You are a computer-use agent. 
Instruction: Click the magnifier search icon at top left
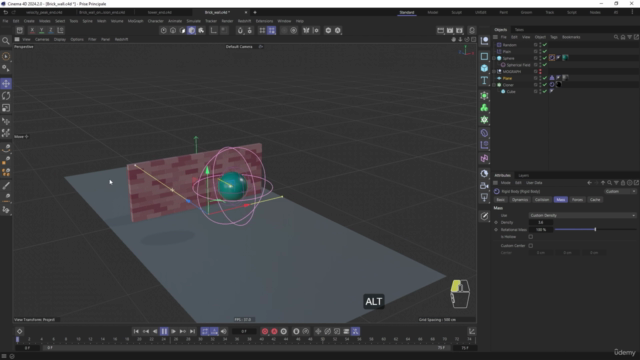pos(6,40)
